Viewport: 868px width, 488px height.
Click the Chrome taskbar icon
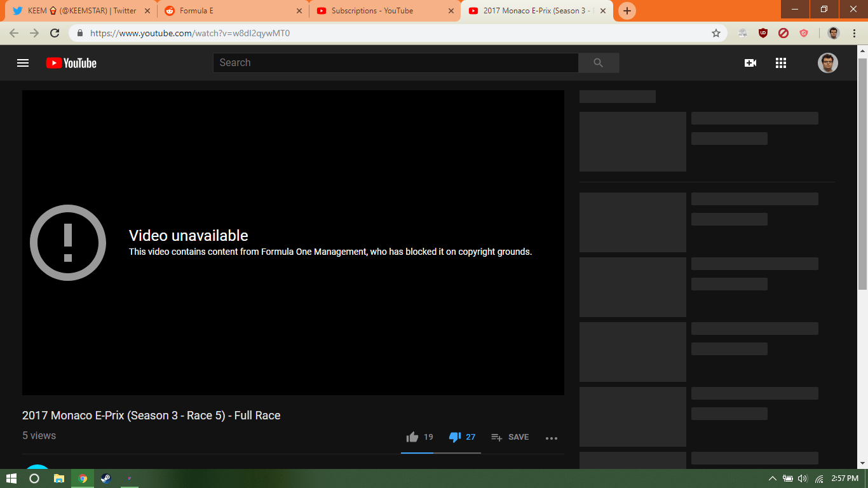pyautogui.click(x=83, y=478)
